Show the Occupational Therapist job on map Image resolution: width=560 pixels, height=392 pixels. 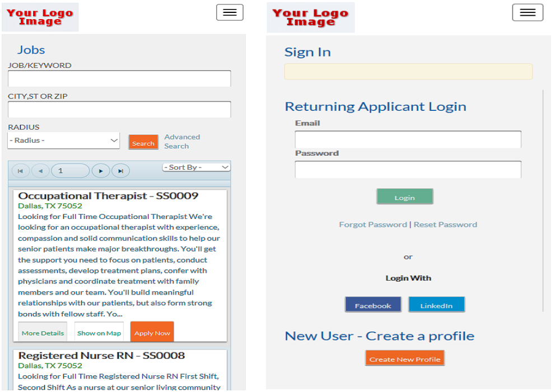(x=99, y=332)
